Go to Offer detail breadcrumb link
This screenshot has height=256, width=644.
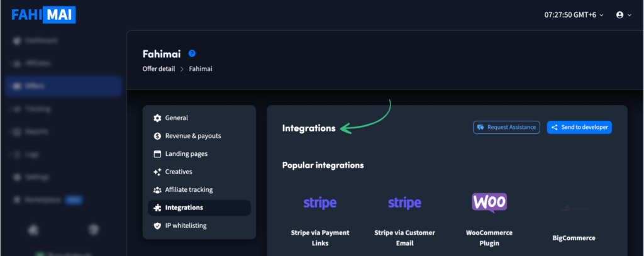159,69
